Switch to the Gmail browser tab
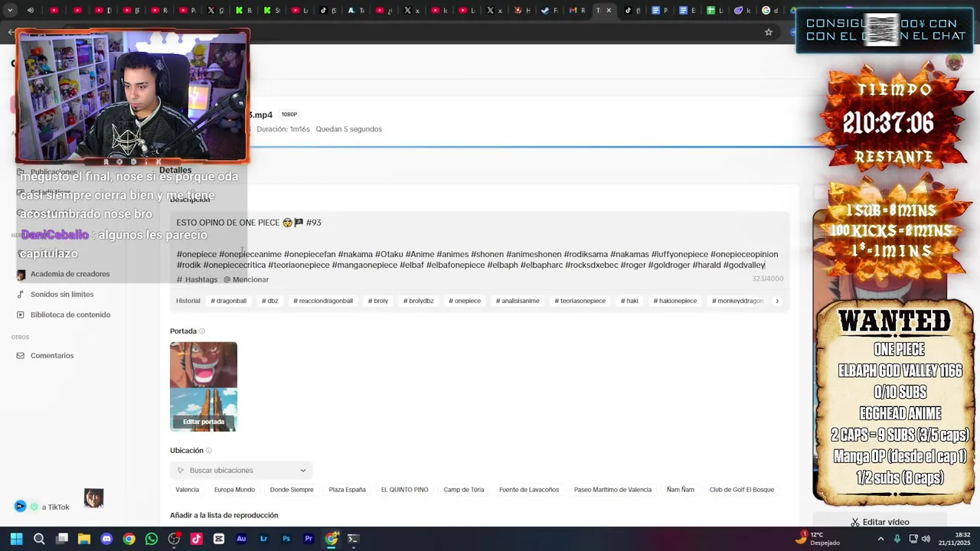Screen dimensions: 980x551 573,11
